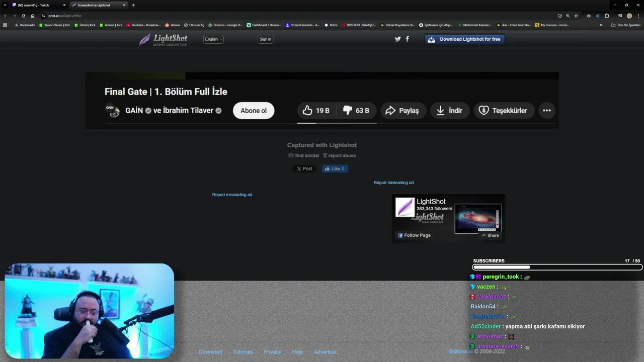Click Share in LightShot Facebook widget
The height and width of the screenshot is (362, 644).
(490, 235)
